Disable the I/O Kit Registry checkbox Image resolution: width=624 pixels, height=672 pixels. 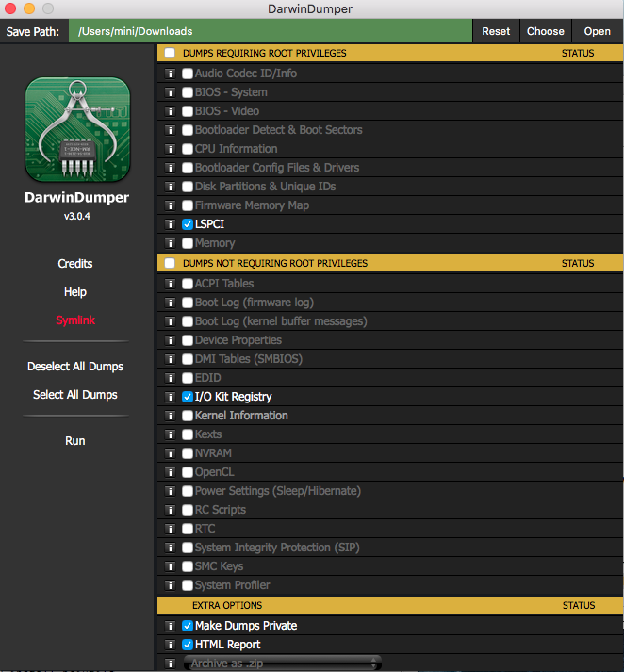coord(188,397)
